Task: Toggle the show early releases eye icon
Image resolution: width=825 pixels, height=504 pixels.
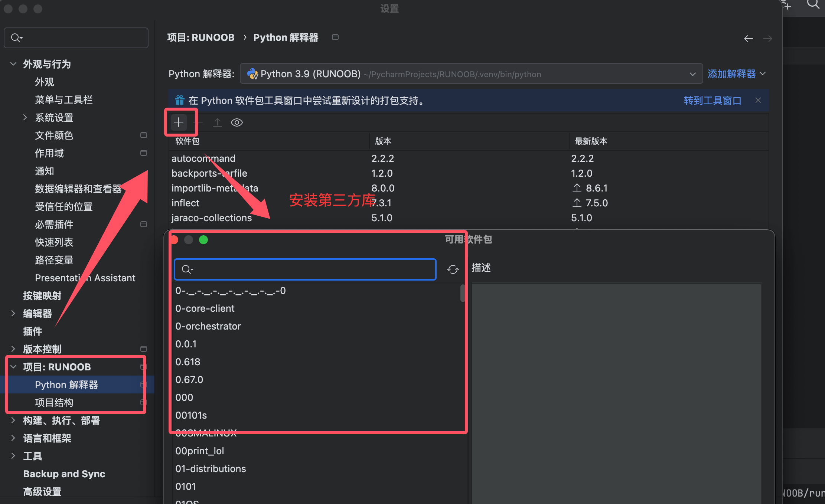Action: (237, 122)
